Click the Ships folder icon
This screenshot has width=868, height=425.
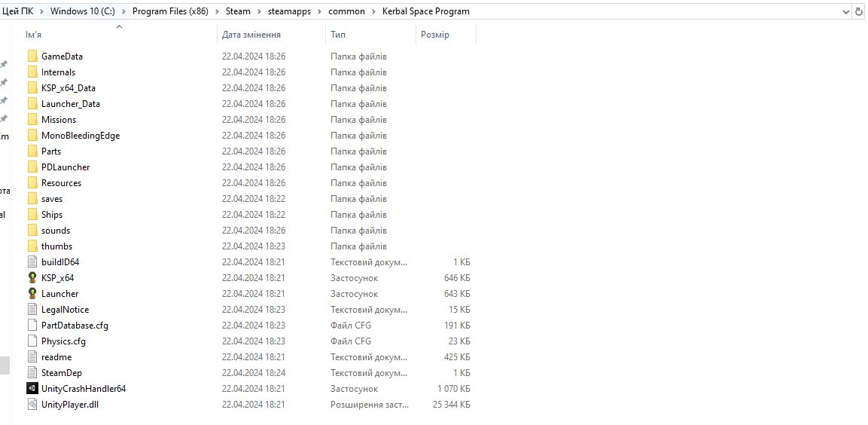tap(32, 215)
